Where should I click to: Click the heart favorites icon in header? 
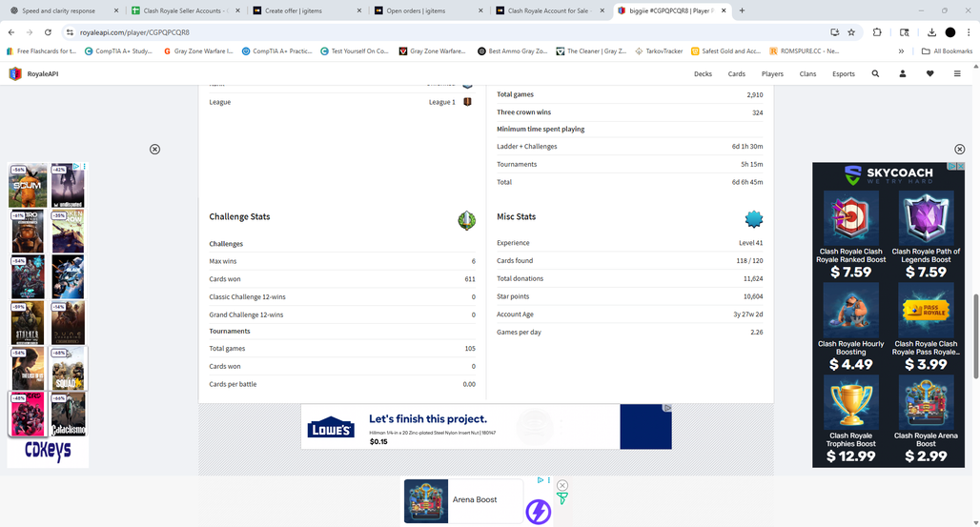click(930, 73)
